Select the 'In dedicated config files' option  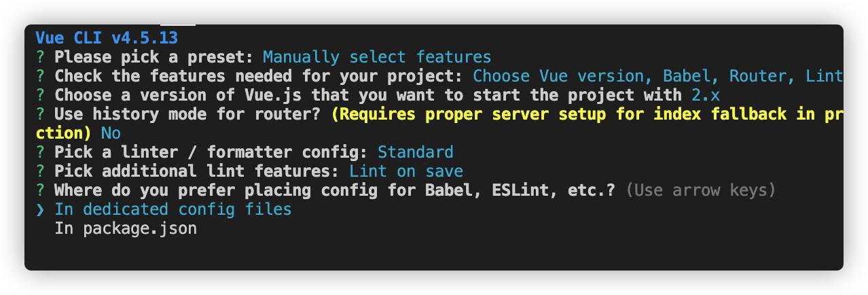[x=173, y=209]
